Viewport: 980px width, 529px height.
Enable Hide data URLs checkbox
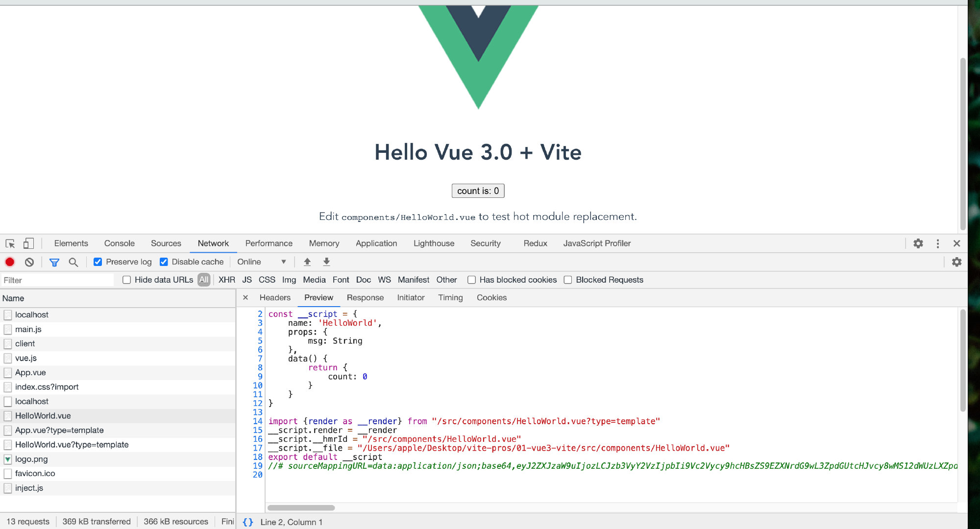(127, 280)
